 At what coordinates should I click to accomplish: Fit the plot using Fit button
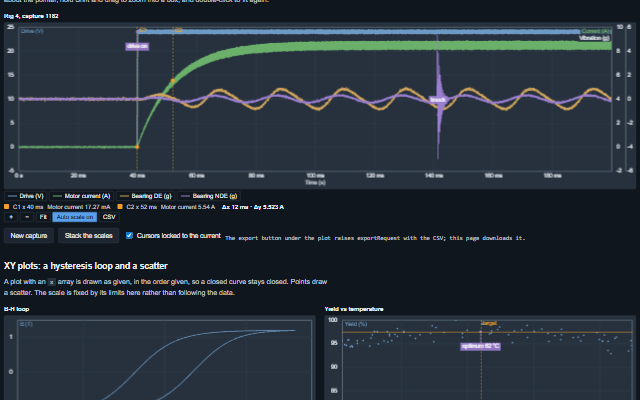coord(43,217)
